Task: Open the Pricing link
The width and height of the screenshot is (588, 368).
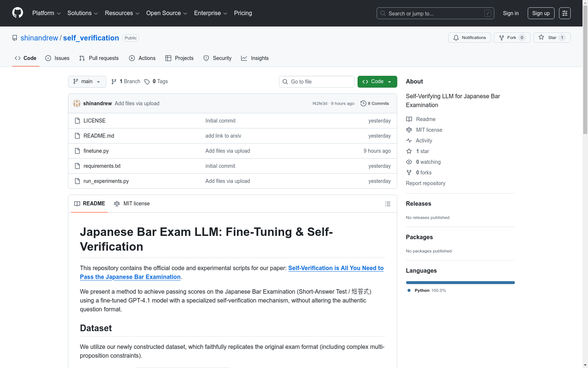Action: (243, 13)
